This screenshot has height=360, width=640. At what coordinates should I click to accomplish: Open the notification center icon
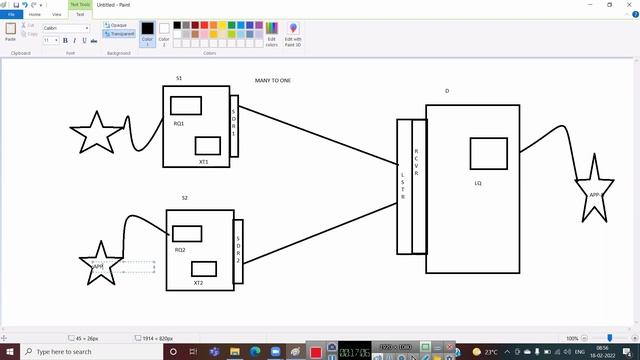pos(627,351)
